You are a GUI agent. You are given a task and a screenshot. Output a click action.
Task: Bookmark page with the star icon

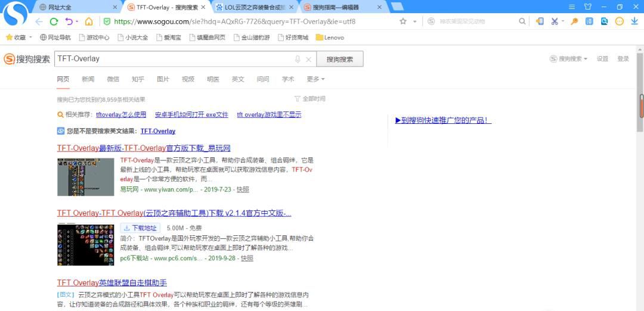pyautogui.click(x=403, y=21)
